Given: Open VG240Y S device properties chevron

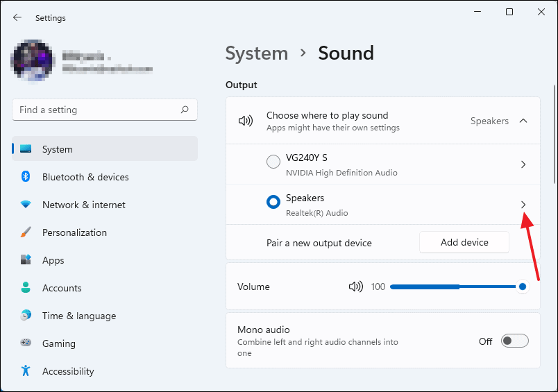Looking at the screenshot, I should tap(523, 164).
